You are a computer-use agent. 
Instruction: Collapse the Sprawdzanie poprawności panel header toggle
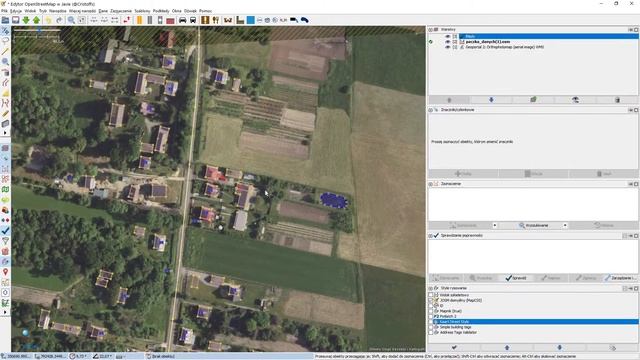(430, 236)
